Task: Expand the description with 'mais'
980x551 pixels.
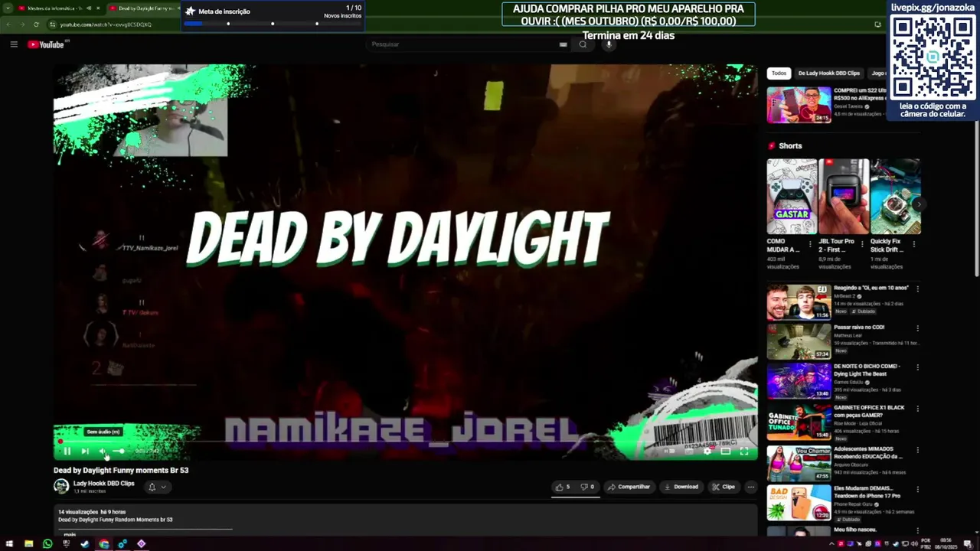Action: pyautogui.click(x=70, y=534)
